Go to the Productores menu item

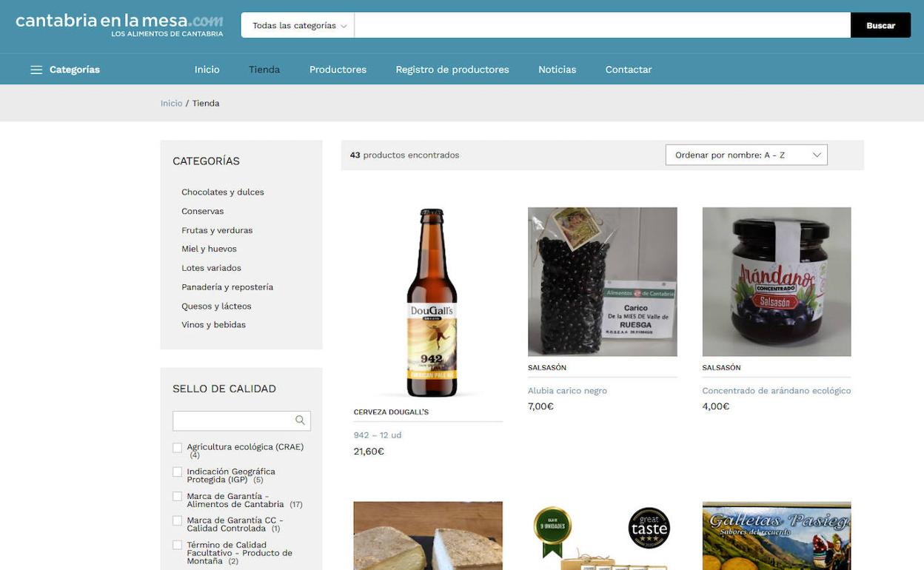point(338,70)
